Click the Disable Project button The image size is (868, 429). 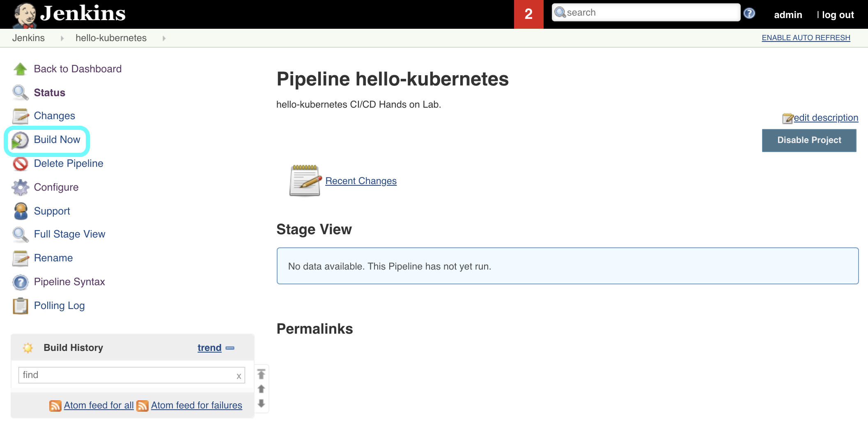pos(809,140)
